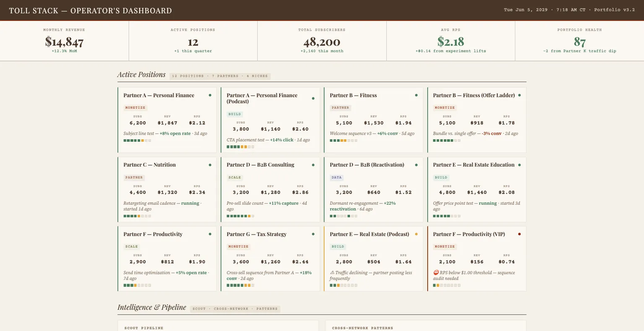Click the status dot on the Partner D — B2B (Reactivation) card
This screenshot has width=644, height=331.
click(x=416, y=165)
